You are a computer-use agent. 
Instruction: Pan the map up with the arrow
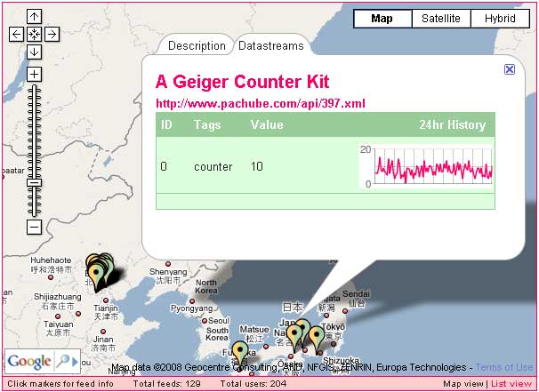coord(34,16)
